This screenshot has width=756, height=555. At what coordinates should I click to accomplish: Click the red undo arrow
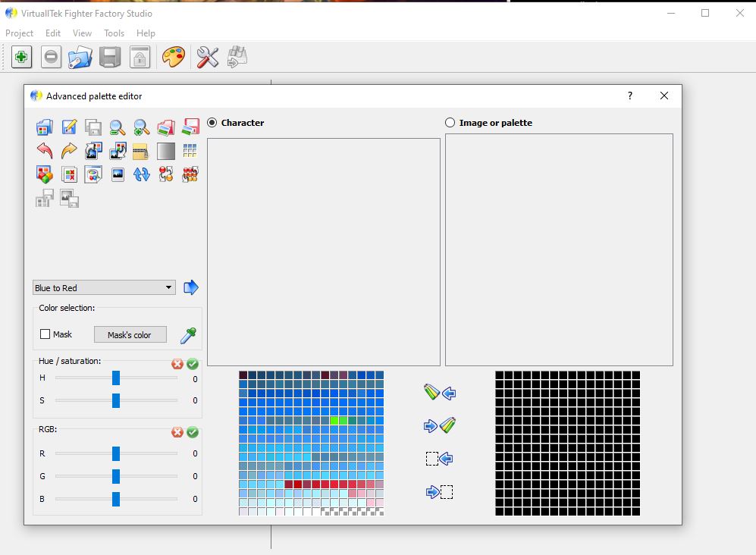44,151
